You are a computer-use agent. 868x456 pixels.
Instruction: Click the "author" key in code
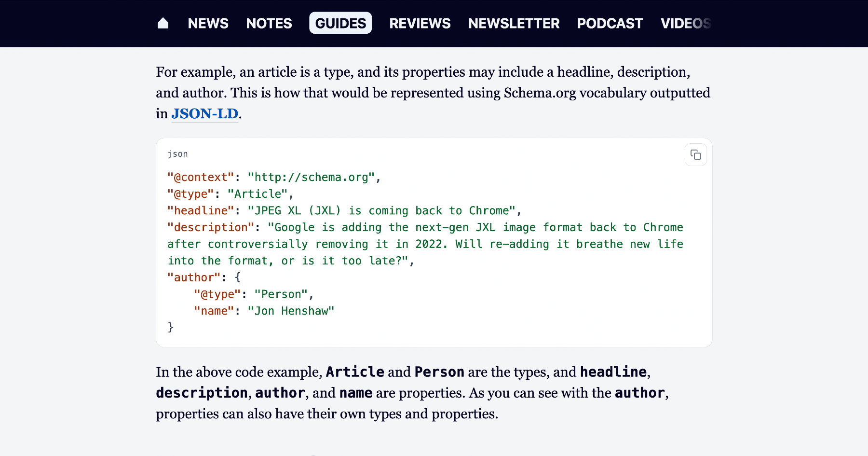coord(194,277)
